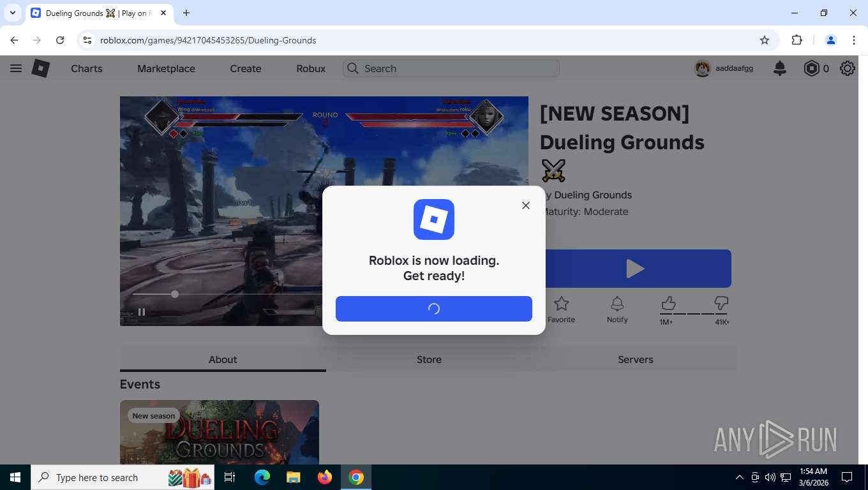The height and width of the screenshot is (490, 868).
Task: Focus the Roblox search field
Action: click(x=451, y=68)
